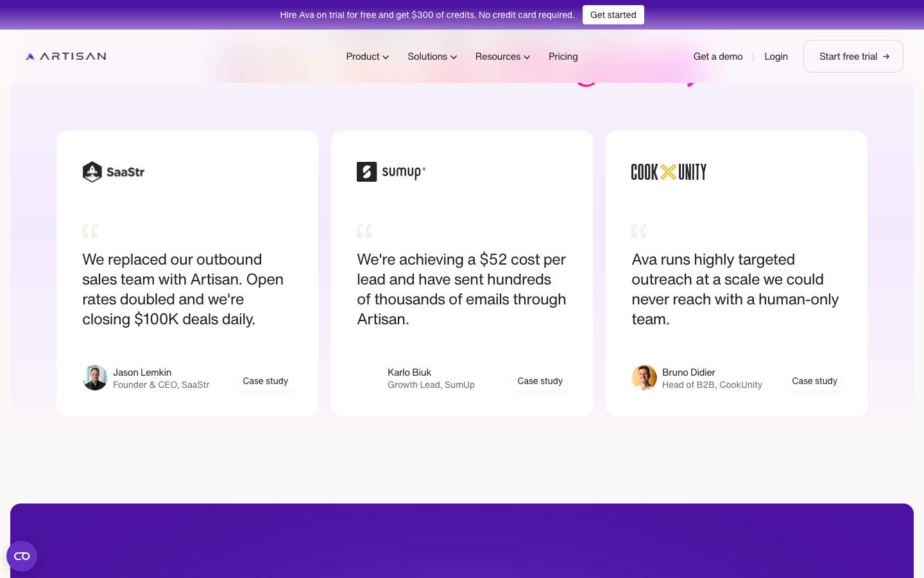Click Get started in the banner
This screenshot has width=924, height=578.
tap(613, 15)
